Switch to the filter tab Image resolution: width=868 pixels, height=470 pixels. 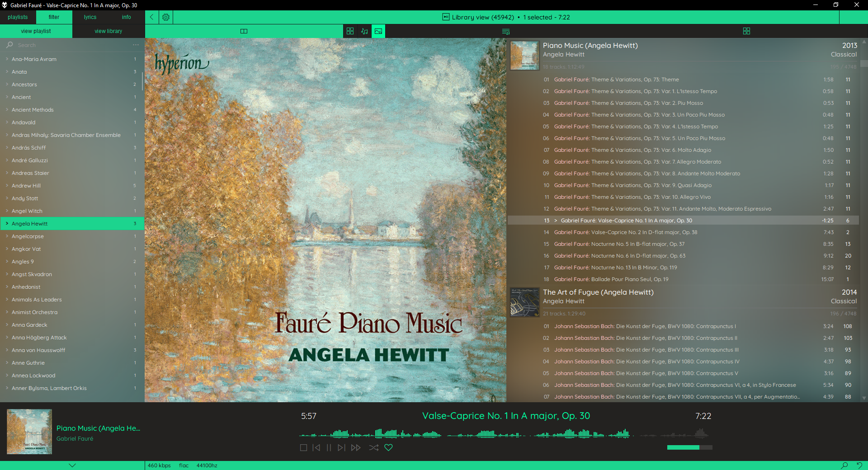click(54, 17)
